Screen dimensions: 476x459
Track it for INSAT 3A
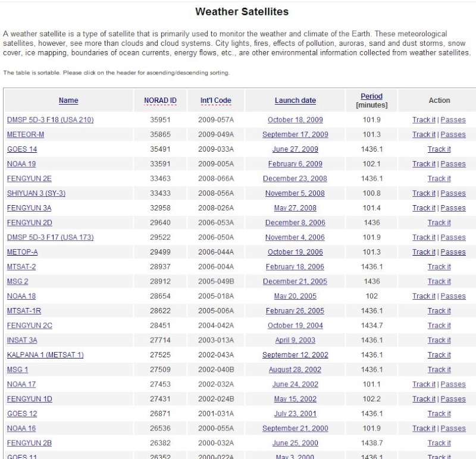point(439,340)
